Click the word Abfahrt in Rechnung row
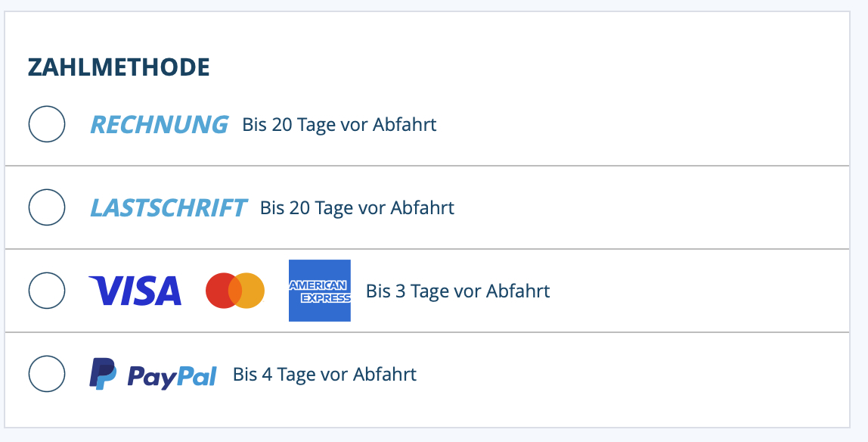Image resolution: width=868 pixels, height=442 pixels. [405, 125]
